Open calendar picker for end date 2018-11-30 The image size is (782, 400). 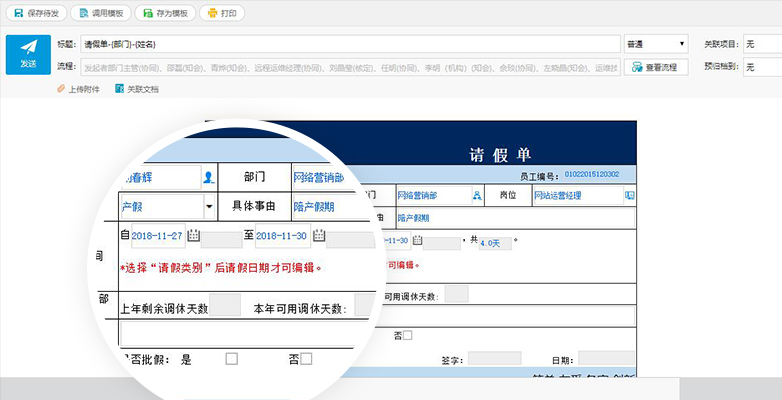318,237
